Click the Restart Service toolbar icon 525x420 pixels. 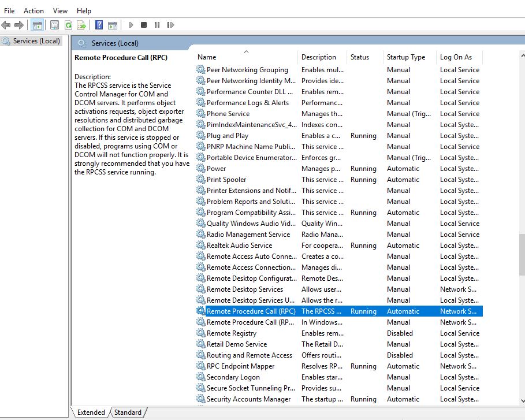(x=170, y=25)
